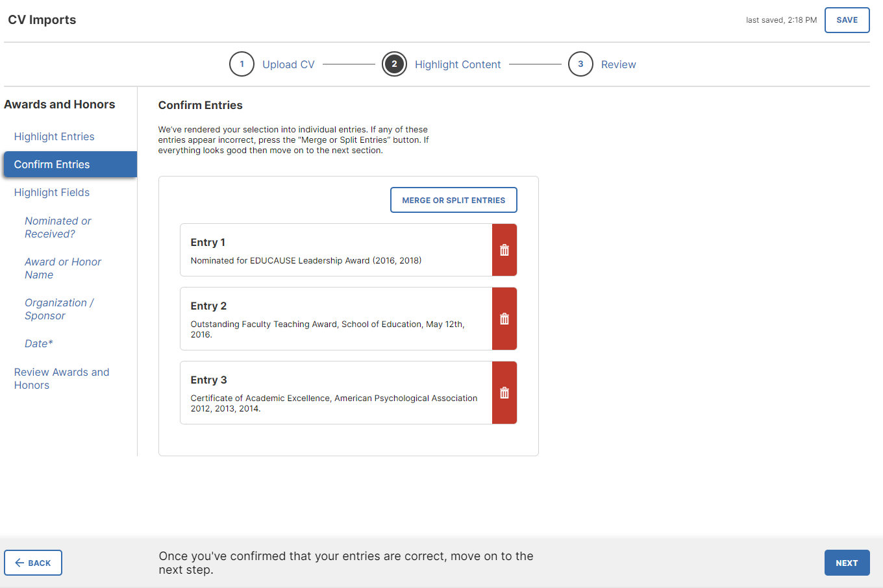
Task: Click the Confirm Entries main heading
Action: pos(201,105)
